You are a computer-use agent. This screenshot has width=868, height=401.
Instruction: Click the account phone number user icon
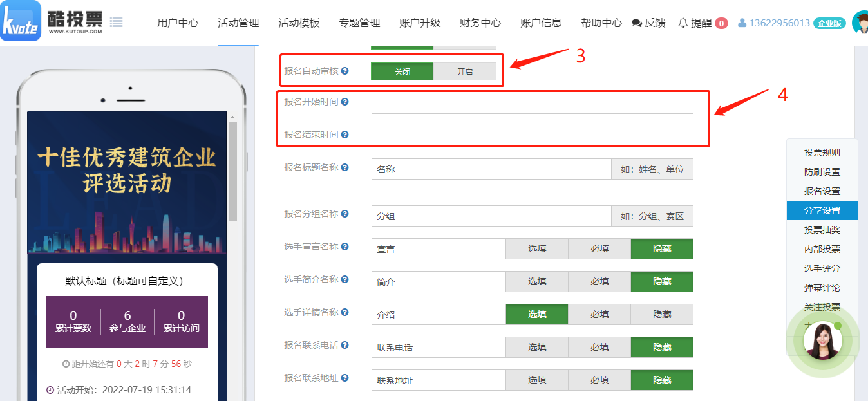point(742,23)
